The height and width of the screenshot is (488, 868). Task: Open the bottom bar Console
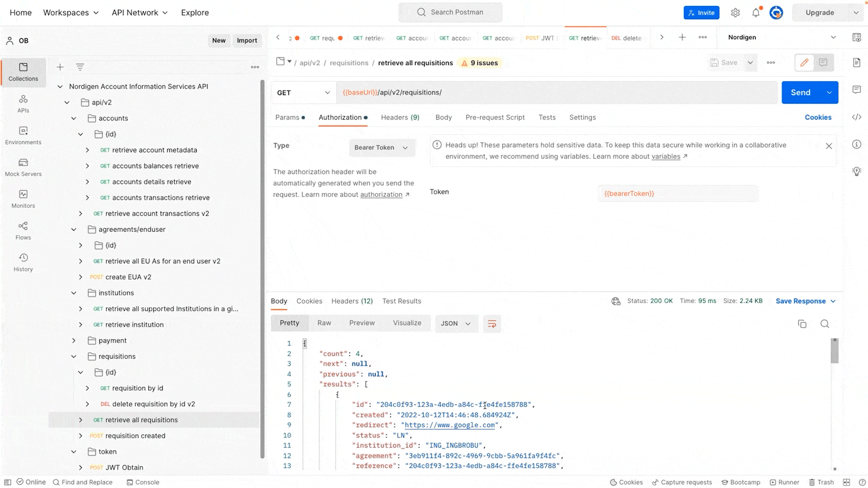pyautogui.click(x=143, y=482)
